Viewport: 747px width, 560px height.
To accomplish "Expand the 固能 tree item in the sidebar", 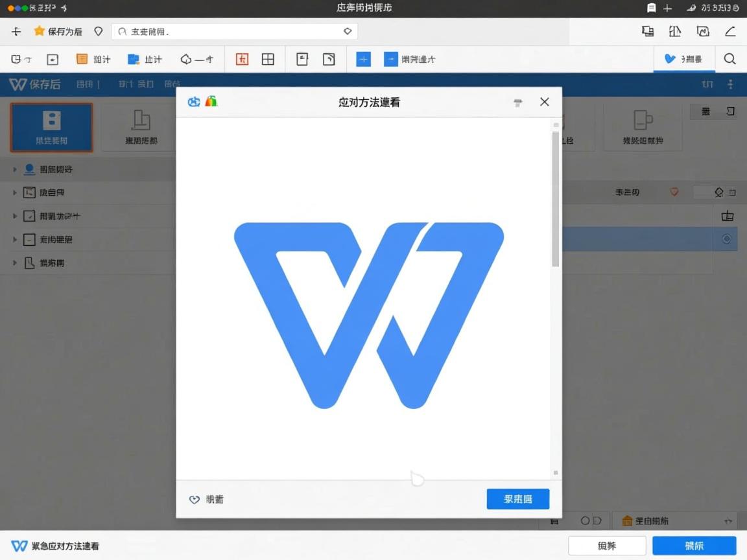I will (14, 169).
